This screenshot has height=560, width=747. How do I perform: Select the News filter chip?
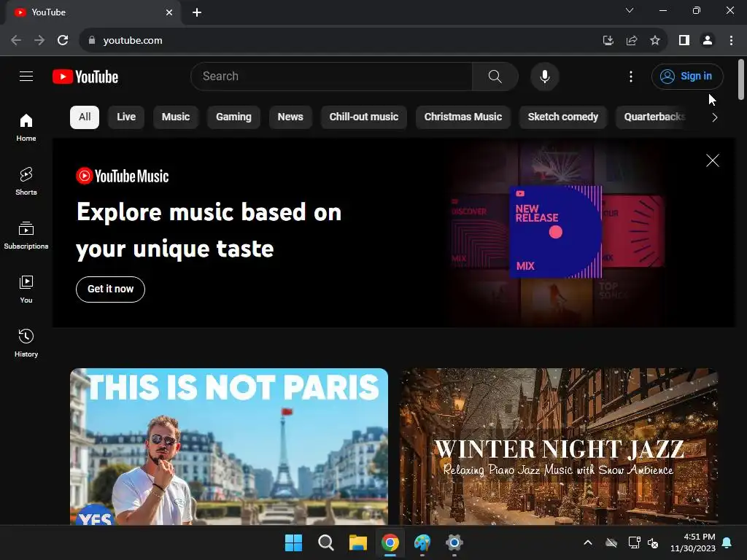290,117
